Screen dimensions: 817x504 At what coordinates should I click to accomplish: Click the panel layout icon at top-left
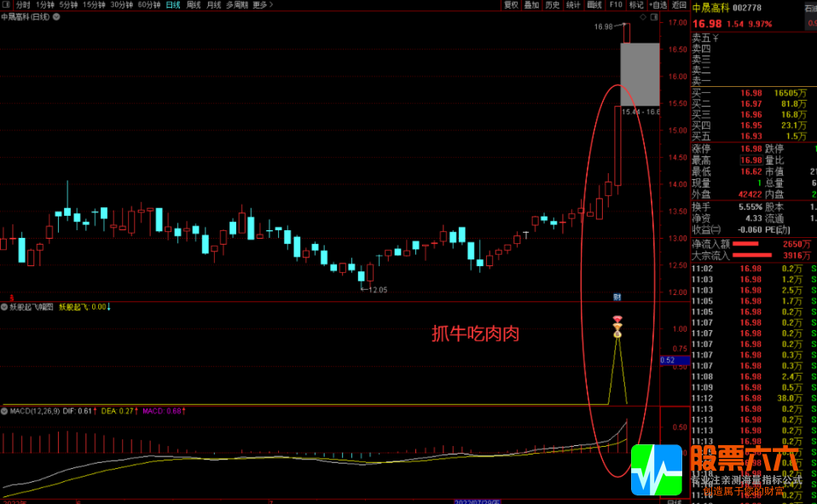[7, 5]
